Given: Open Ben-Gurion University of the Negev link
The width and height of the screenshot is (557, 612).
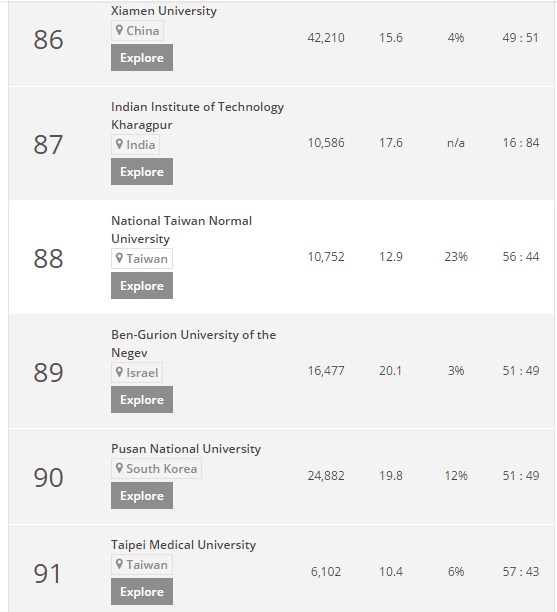Looking at the screenshot, I should 193,344.
